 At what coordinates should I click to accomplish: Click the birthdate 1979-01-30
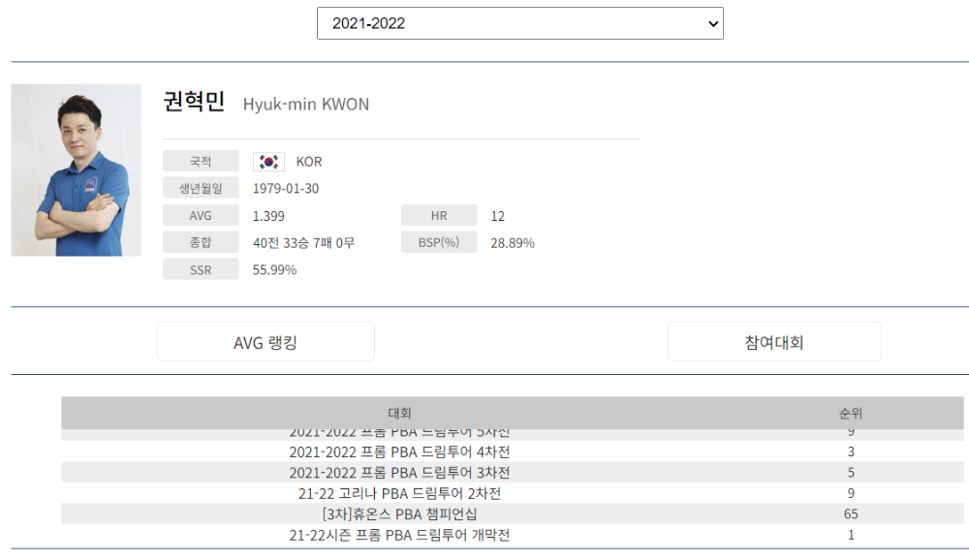[x=286, y=189]
